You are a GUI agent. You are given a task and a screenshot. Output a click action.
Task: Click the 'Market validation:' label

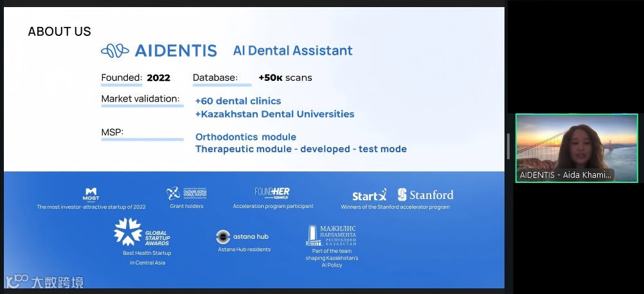141,99
